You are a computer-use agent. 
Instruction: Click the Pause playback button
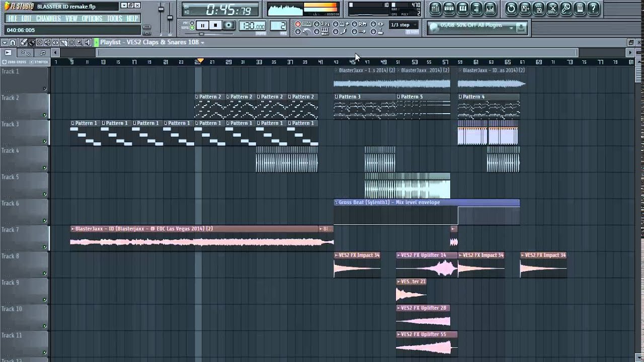(x=202, y=25)
